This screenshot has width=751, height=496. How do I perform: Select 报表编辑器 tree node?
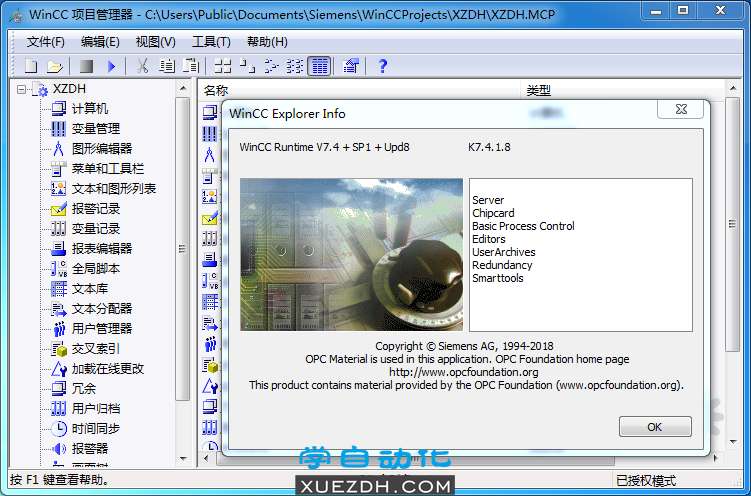point(102,248)
